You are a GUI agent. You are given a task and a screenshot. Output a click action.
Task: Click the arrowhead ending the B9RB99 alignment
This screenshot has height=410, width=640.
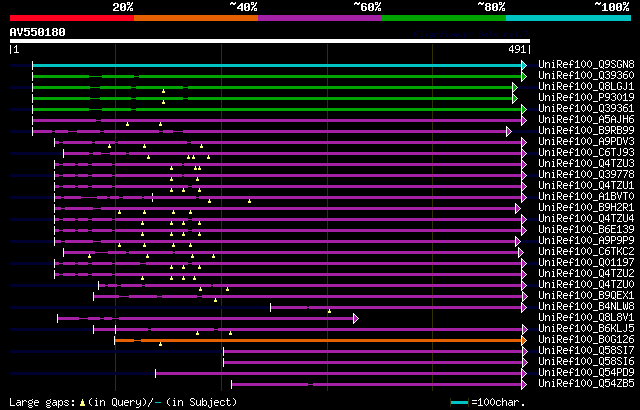tap(509, 131)
